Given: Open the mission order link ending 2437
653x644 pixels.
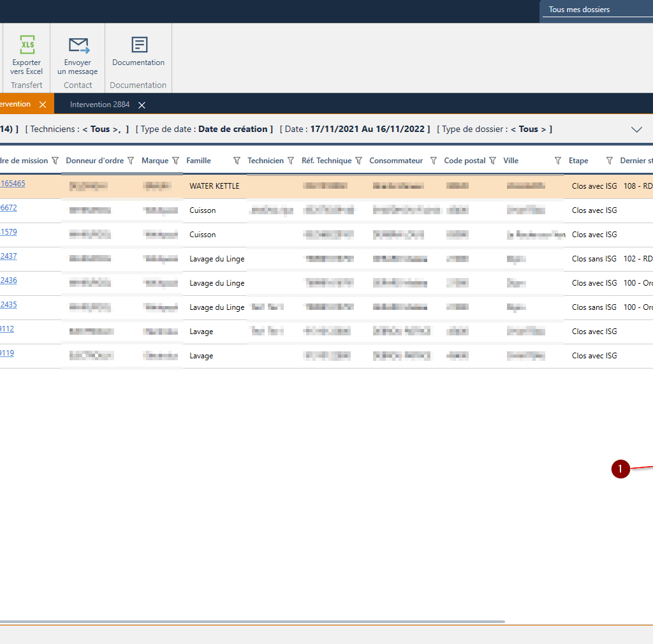Looking at the screenshot, I should (8, 256).
